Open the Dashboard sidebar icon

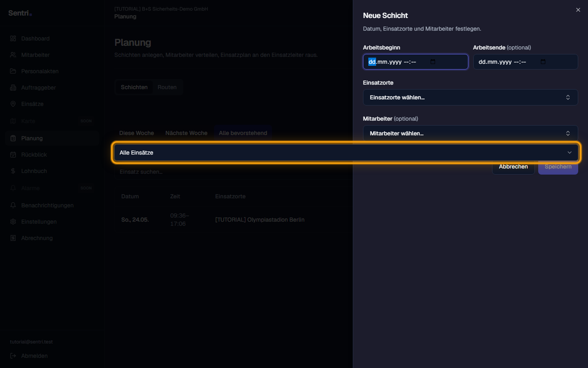pyautogui.click(x=13, y=38)
